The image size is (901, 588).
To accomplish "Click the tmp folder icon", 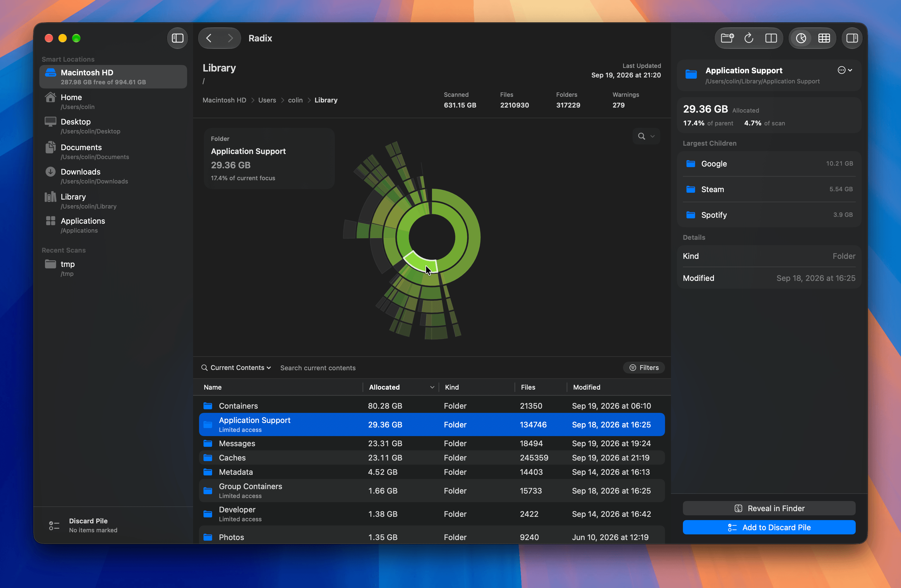I will coord(50,264).
